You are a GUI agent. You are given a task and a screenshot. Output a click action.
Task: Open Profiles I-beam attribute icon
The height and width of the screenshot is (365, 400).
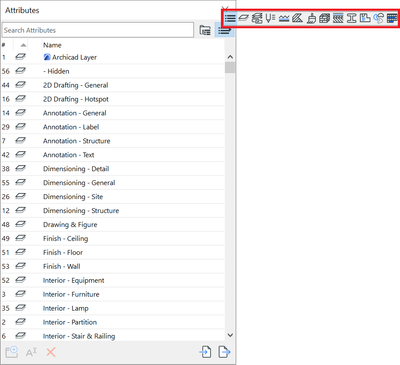click(x=351, y=18)
